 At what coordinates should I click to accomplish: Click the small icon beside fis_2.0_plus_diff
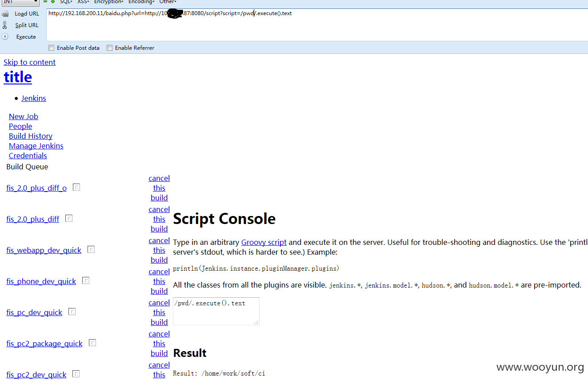coord(69,218)
